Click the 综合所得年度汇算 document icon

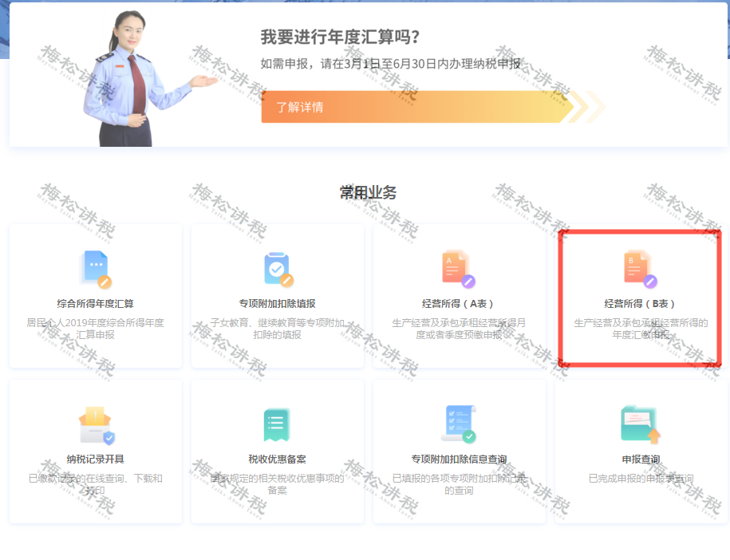tap(96, 269)
